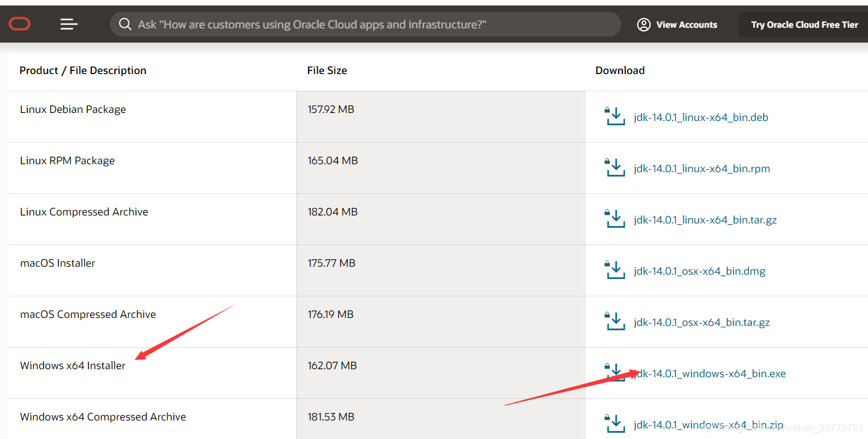The image size is (868, 439).
Task: Select the Linux RPM Package row label
Action: pyautogui.click(x=67, y=161)
